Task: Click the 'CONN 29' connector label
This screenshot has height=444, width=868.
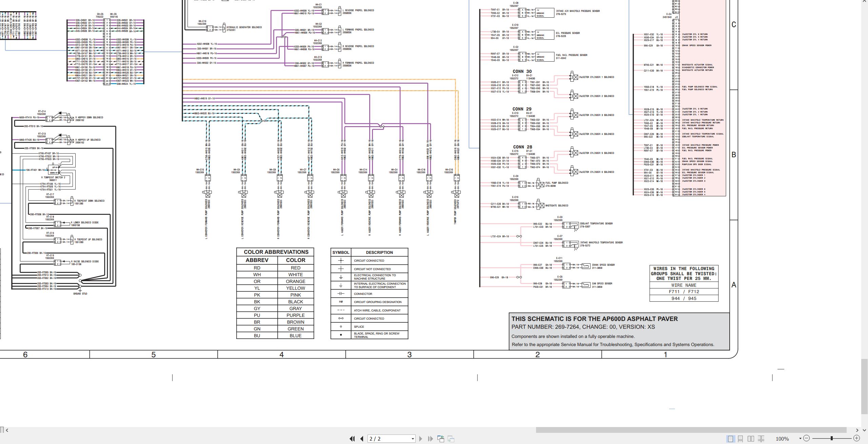Action: click(x=522, y=109)
